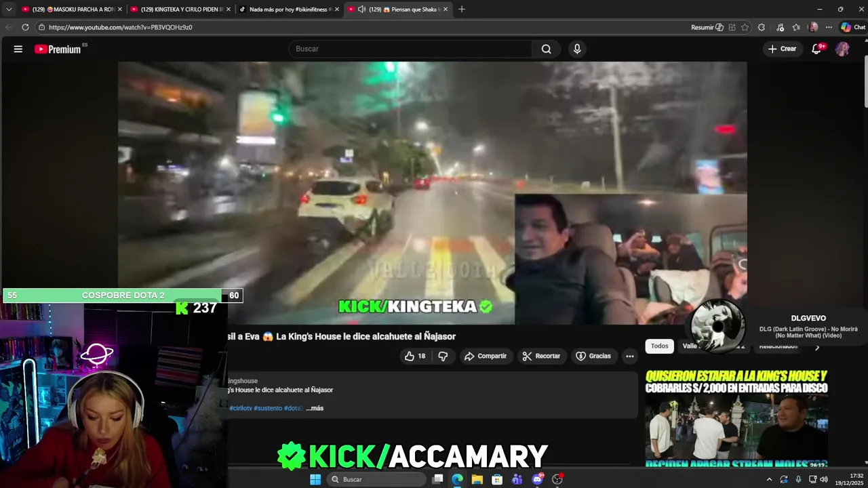Viewport: 868px width, 488px height.
Task: Open a new browser tab
Action: pos(462,9)
